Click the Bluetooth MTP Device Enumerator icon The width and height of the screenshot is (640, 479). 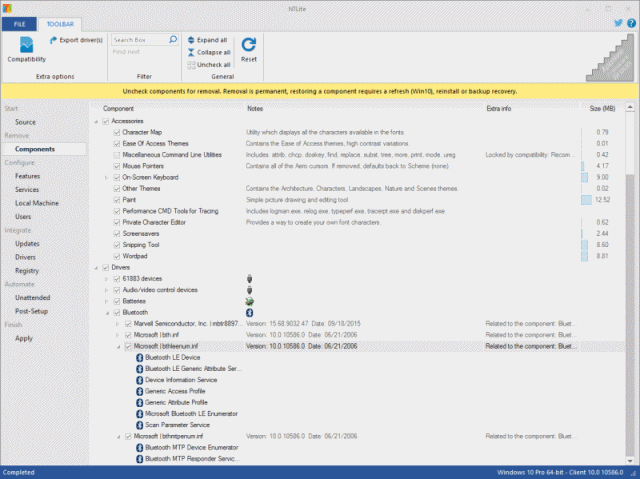(139, 448)
